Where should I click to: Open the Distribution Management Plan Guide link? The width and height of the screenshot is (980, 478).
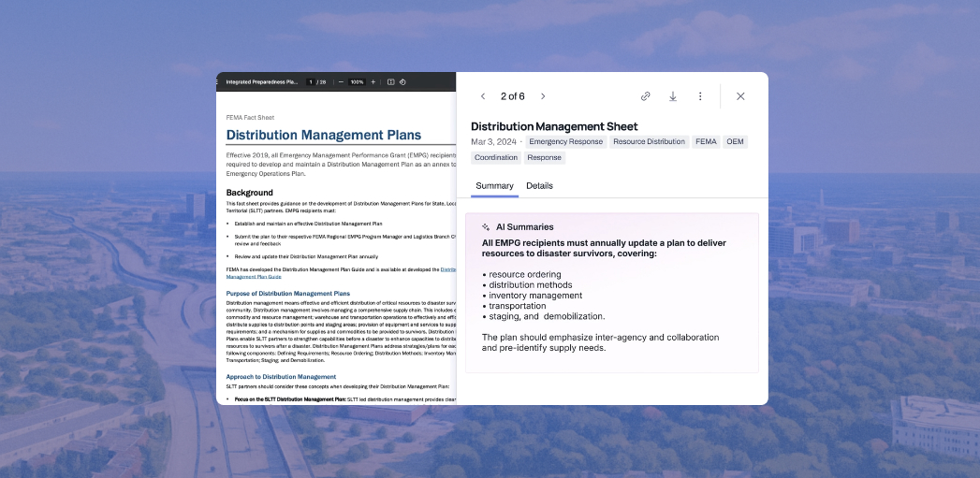(x=253, y=276)
